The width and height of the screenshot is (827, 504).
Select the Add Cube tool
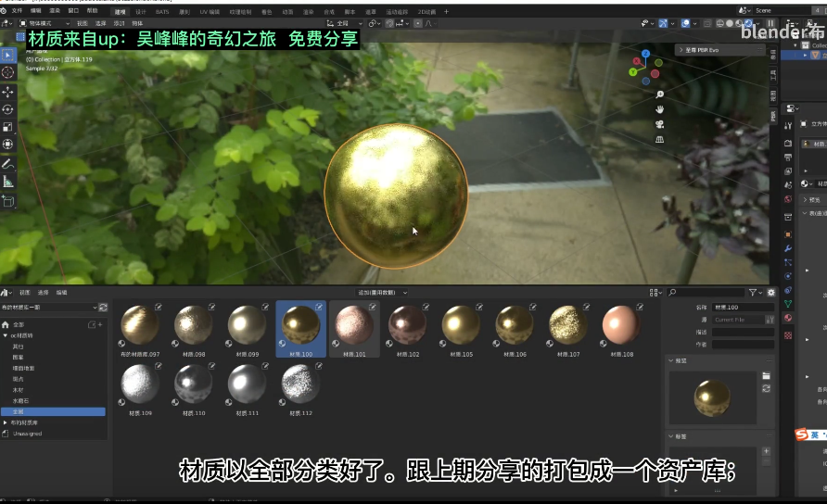8,201
